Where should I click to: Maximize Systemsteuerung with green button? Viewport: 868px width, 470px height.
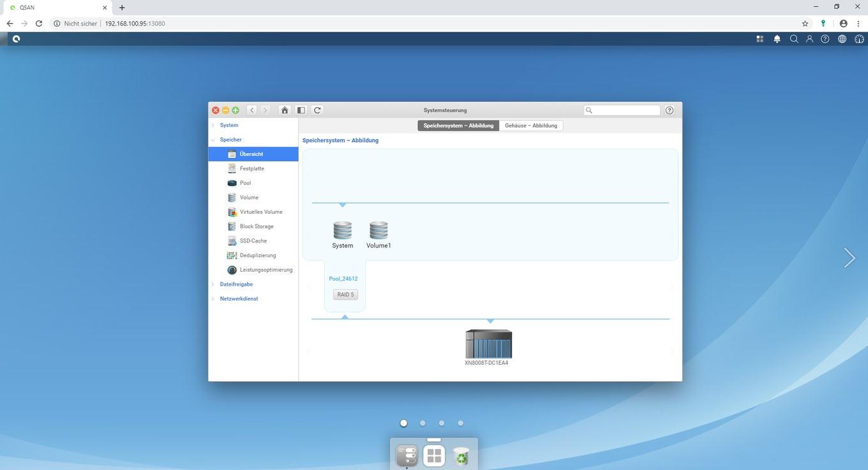(236, 110)
